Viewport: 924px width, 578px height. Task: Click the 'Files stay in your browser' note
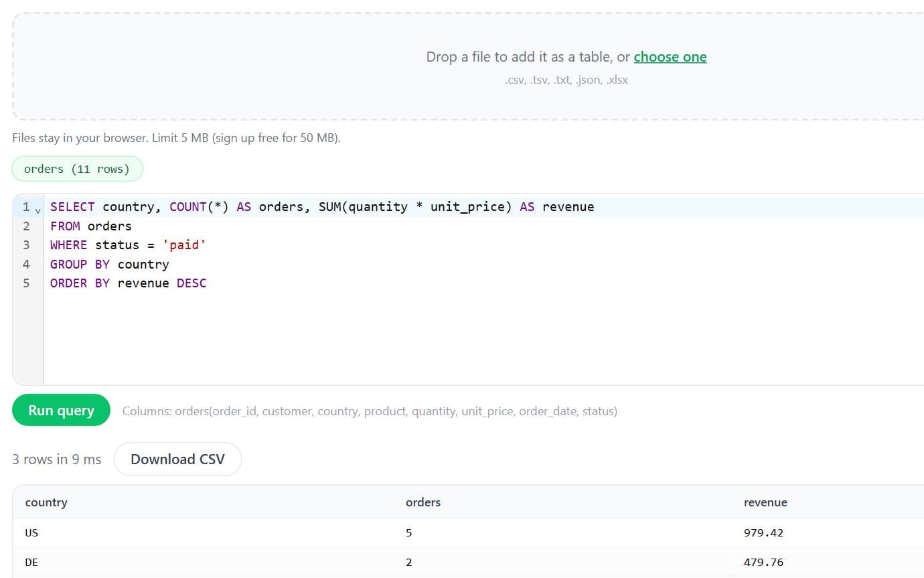tap(176, 139)
